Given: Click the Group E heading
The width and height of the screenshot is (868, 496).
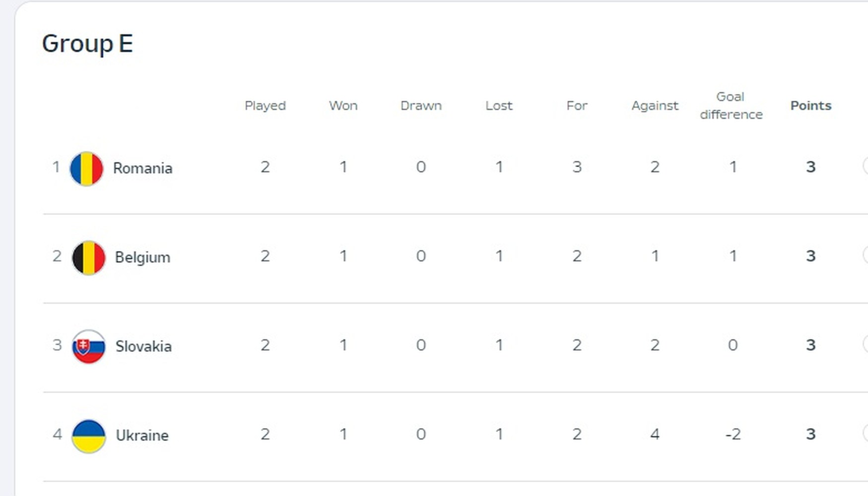Looking at the screenshot, I should point(87,44).
